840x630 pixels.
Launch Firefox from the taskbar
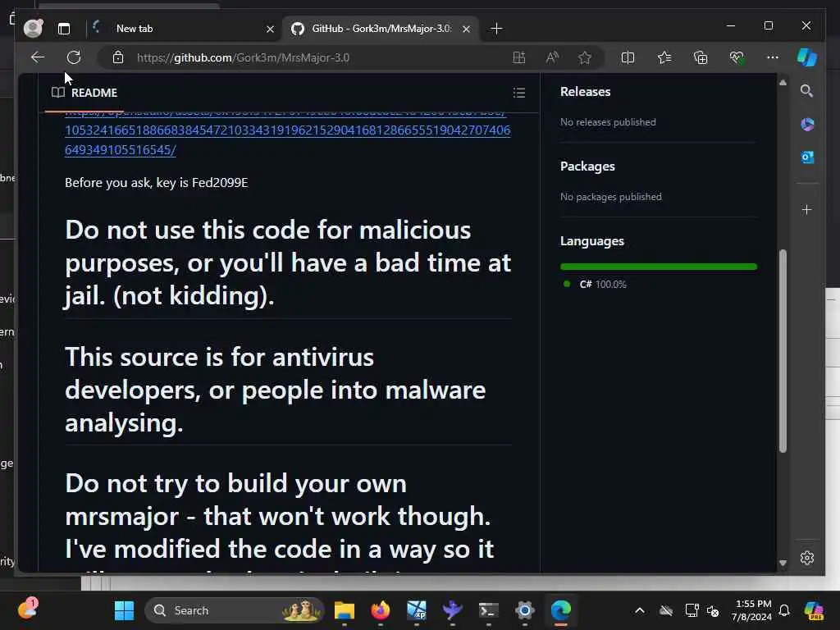(x=381, y=610)
